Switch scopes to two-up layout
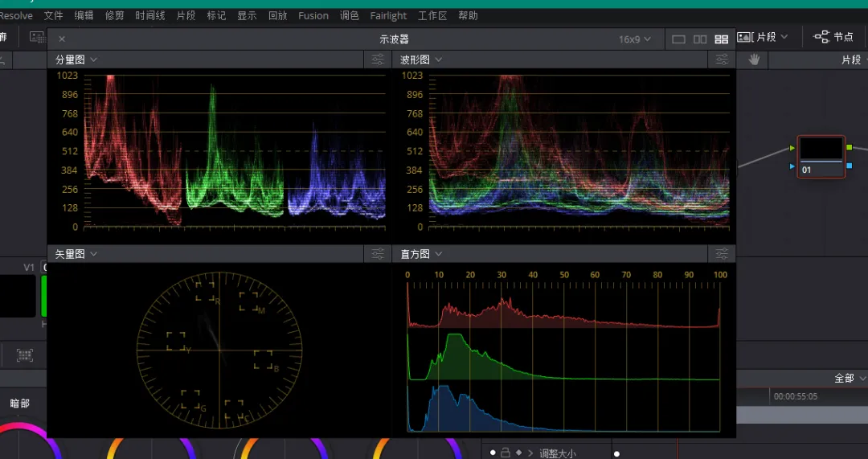 coord(700,39)
